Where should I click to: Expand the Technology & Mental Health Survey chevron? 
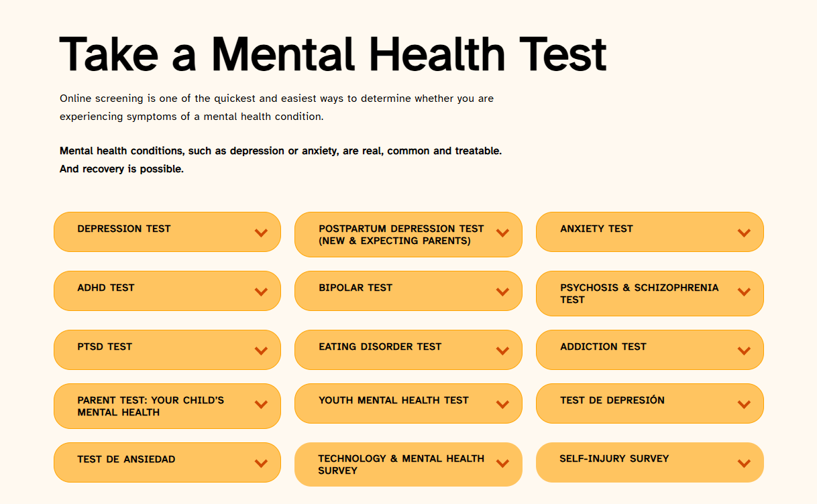[502, 464]
